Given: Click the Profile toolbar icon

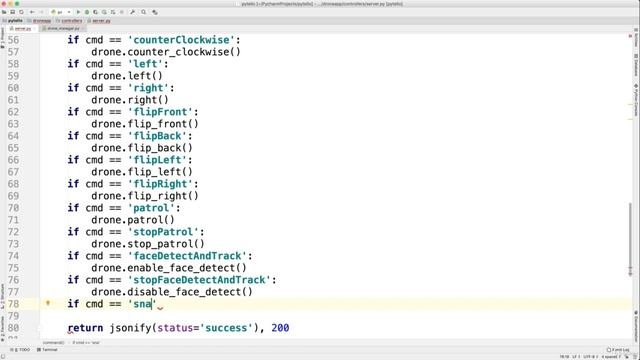Looking at the screenshot, I should (104, 12).
